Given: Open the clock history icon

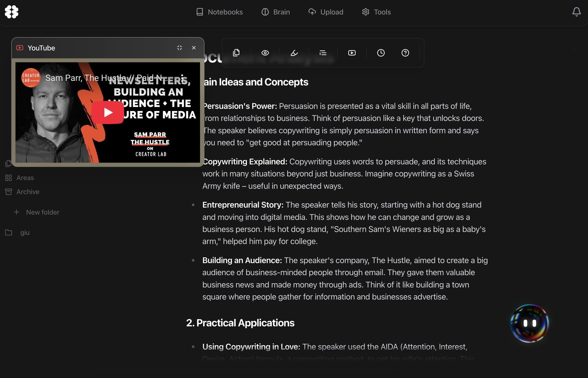Looking at the screenshot, I should [381, 53].
